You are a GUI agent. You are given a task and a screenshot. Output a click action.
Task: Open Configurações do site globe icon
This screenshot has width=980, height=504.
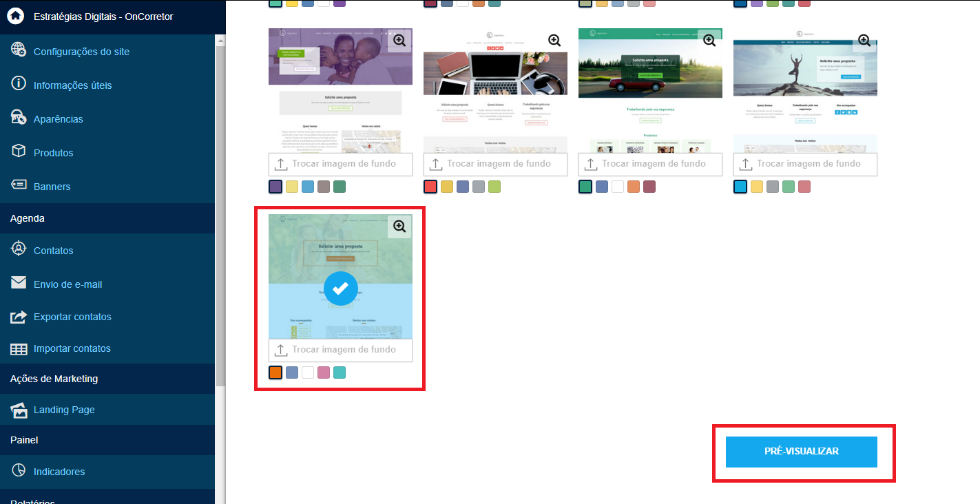click(19, 50)
